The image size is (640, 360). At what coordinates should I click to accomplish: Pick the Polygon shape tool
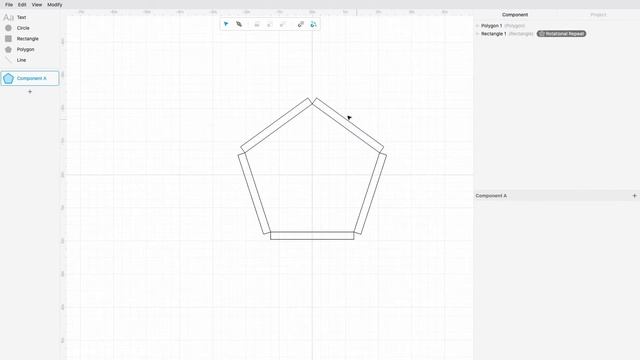tap(20, 49)
